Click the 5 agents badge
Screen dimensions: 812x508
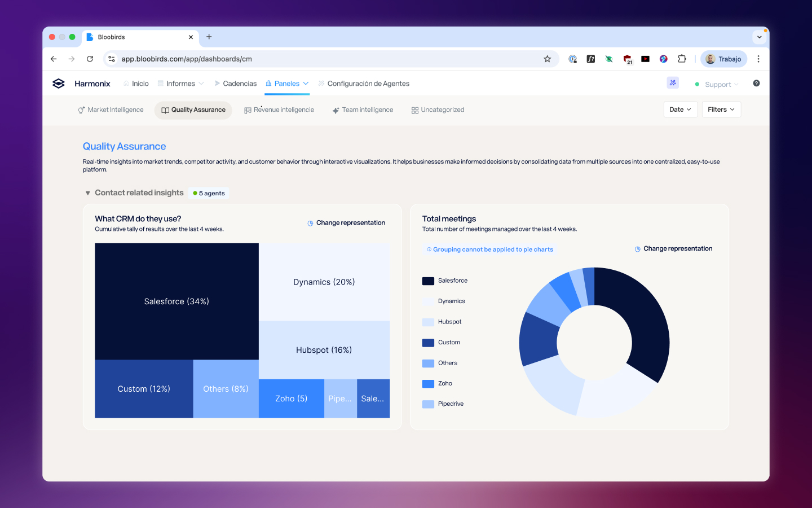(x=209, y=193)
